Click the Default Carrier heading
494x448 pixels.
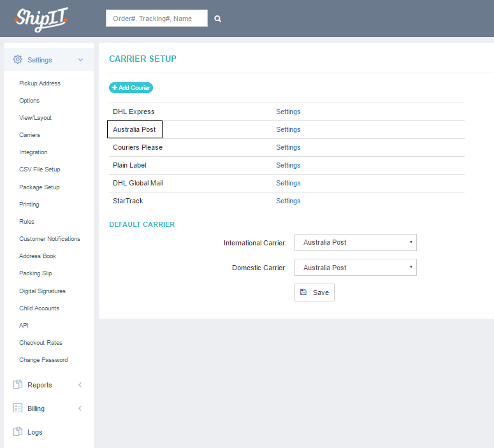click(x=142, y=224)
